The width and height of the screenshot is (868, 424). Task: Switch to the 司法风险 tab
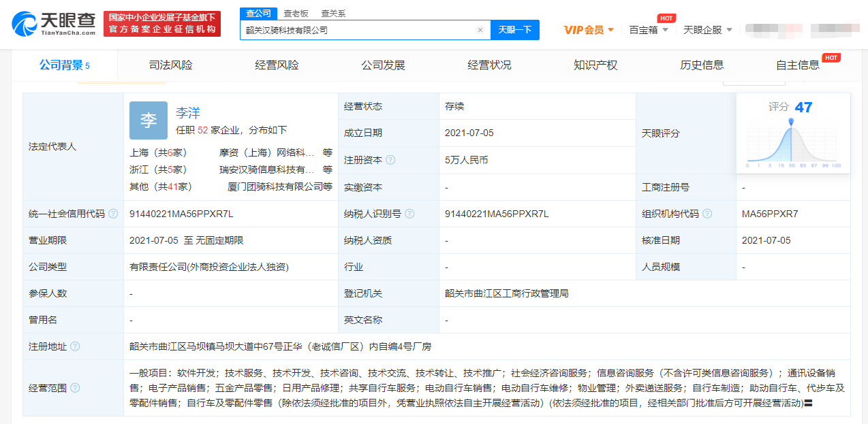(170, 65)
